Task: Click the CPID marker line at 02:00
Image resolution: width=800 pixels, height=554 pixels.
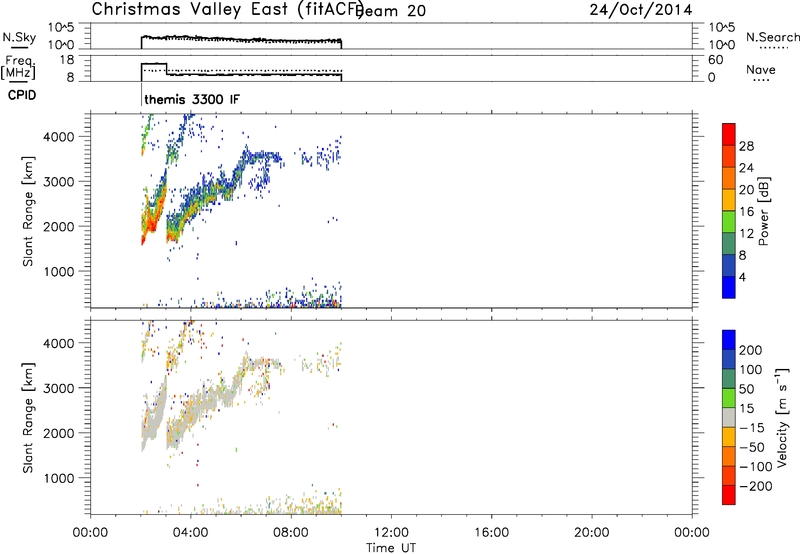Action: [141, 95]
